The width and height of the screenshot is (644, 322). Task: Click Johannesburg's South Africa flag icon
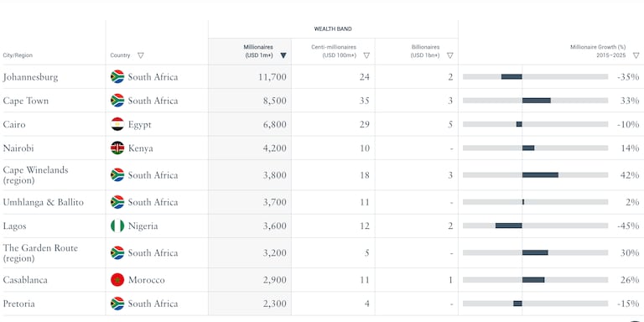[117, 77]
